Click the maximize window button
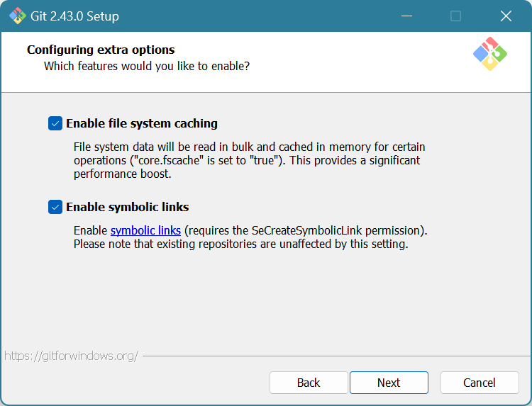The image size is (532, 406). (x=455, y=16)
